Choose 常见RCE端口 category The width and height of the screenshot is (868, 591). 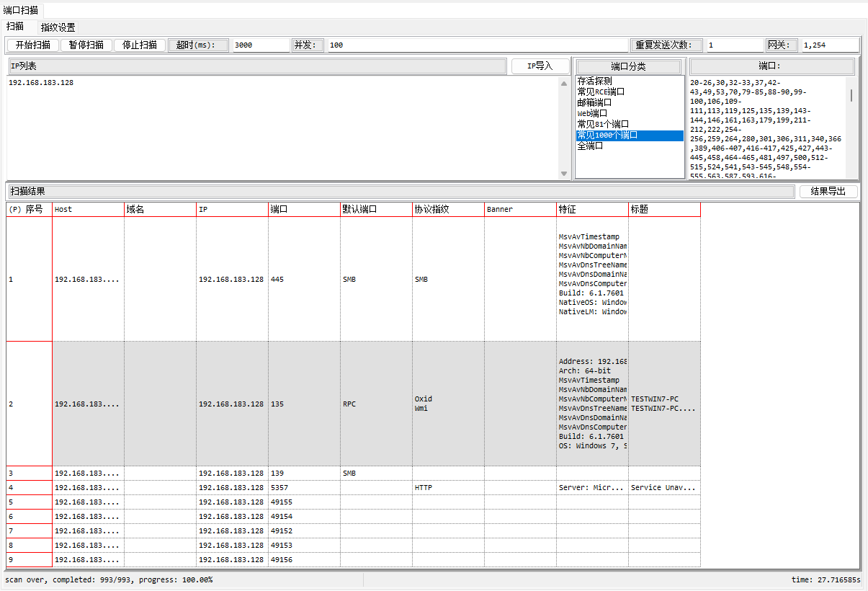pos(601,92)
